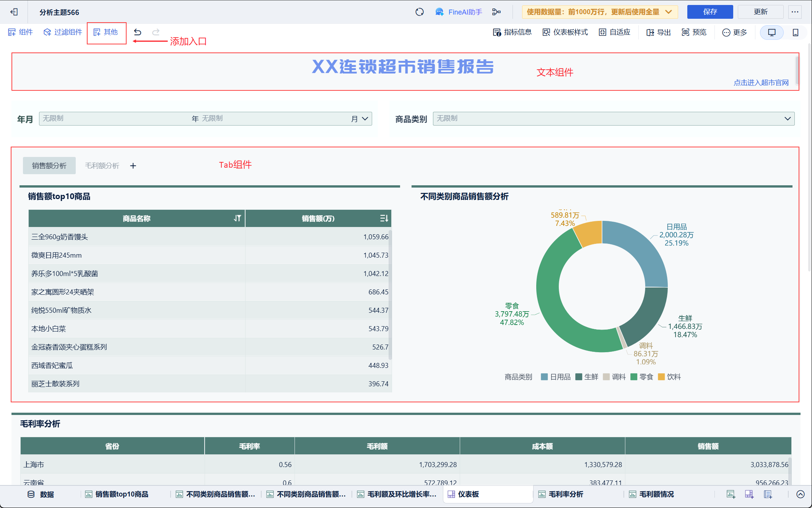This screenshot has width=812, height=508.
Task: Click the blue 保存 button
Action: pyautogui.click(x=709, y=12)
